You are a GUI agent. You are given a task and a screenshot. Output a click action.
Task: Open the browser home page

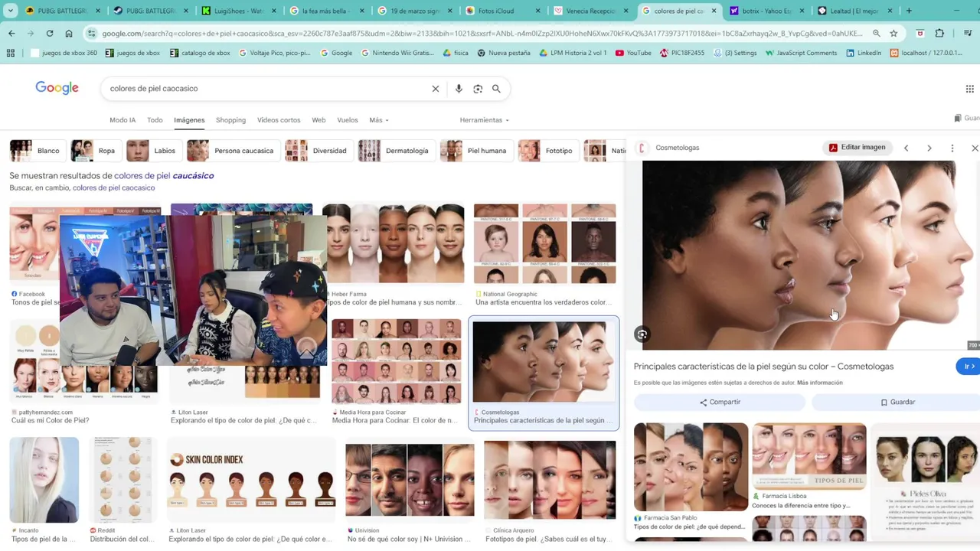69,34
